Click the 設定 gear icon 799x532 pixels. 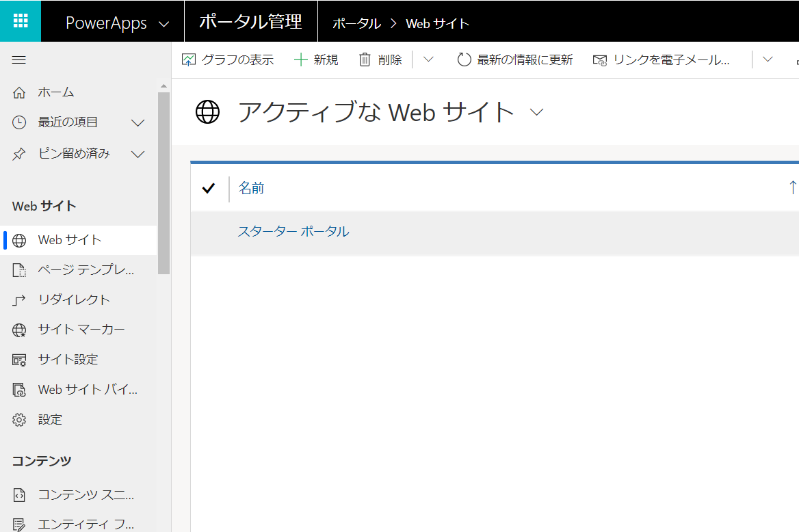pos(19,420)
